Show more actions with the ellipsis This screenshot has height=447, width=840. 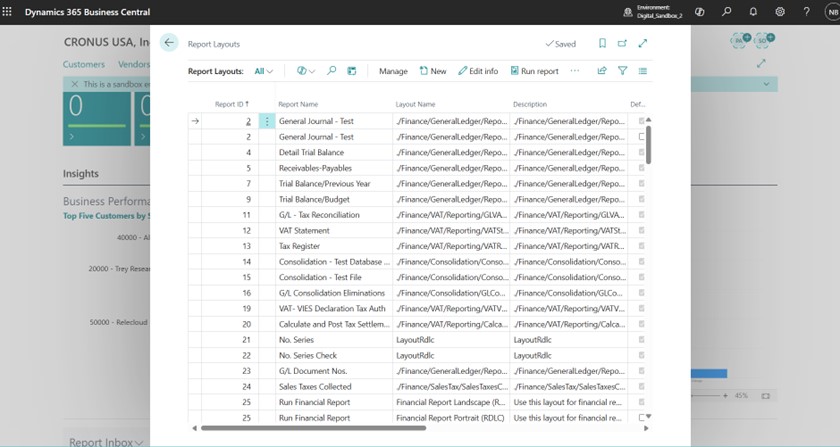pos(575,71)
